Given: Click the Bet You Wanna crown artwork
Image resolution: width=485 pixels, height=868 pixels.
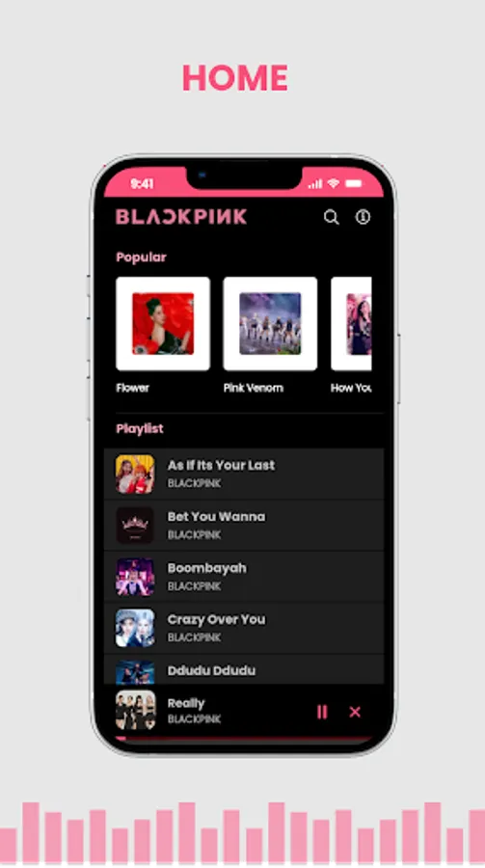Looking at the screenshot, I should pos(135,526).
